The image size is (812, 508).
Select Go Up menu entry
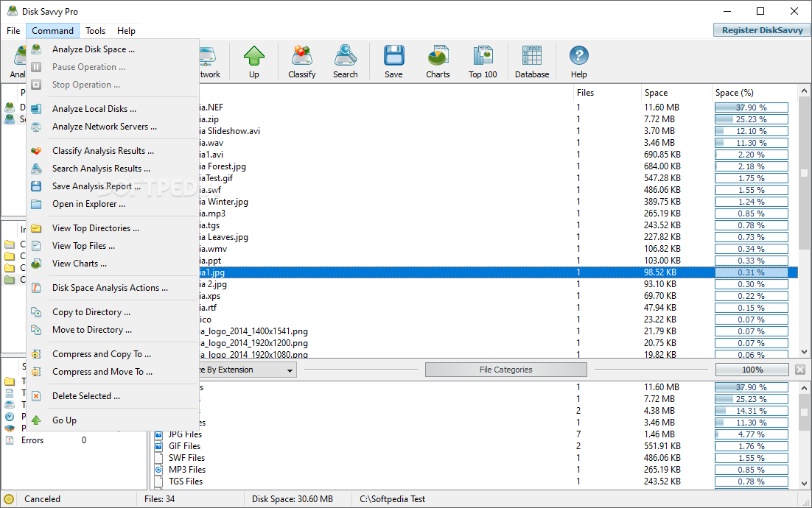(x=113, y=420)
